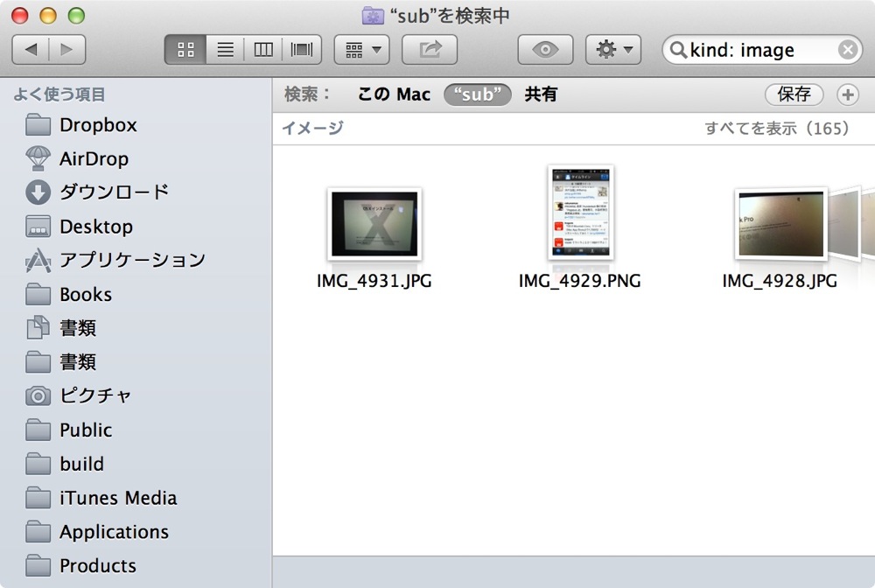Image resolution: width=875 pixels, height=588 pixels.
Task: Click the title bar smart folder icon
Action: tap(373, 16)
